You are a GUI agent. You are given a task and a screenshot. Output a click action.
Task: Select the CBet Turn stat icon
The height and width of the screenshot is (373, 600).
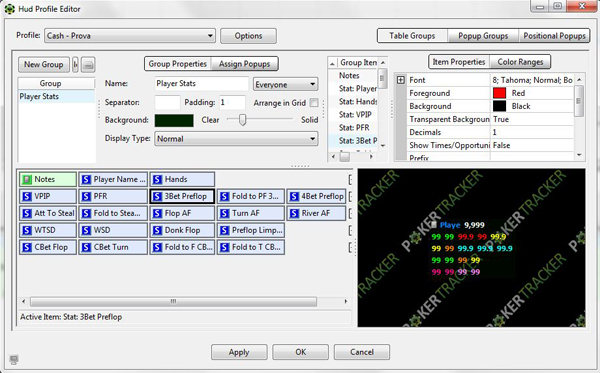(x=86, y=247)
